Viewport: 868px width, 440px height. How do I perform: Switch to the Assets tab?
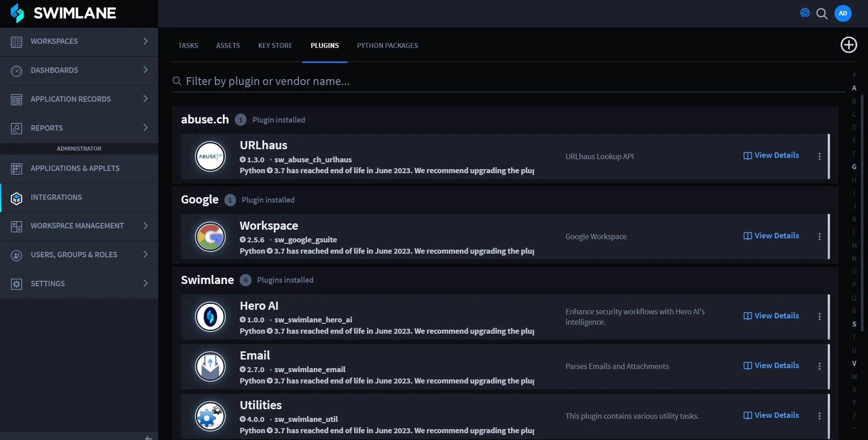coord(228,46)
